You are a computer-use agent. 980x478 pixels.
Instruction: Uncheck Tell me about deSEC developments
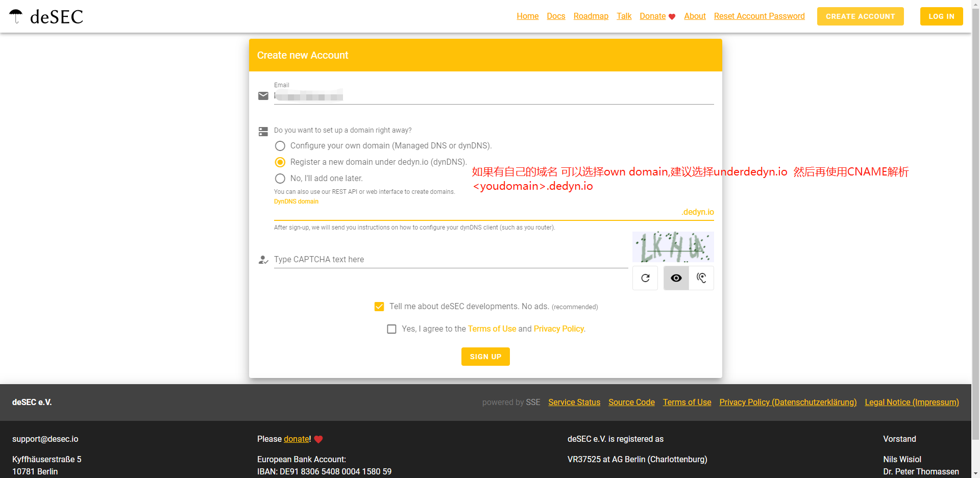379,307
